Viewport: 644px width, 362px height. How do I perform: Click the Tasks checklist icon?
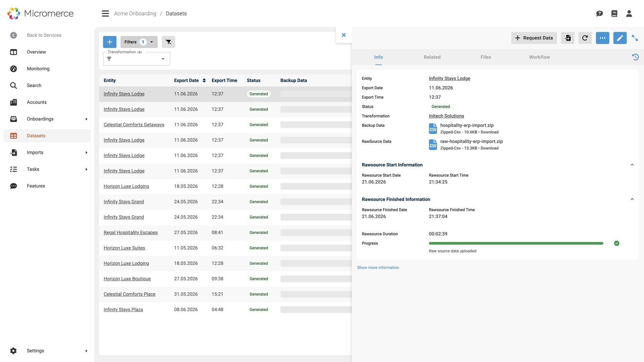pyautogui.click(x=13, y=169)
